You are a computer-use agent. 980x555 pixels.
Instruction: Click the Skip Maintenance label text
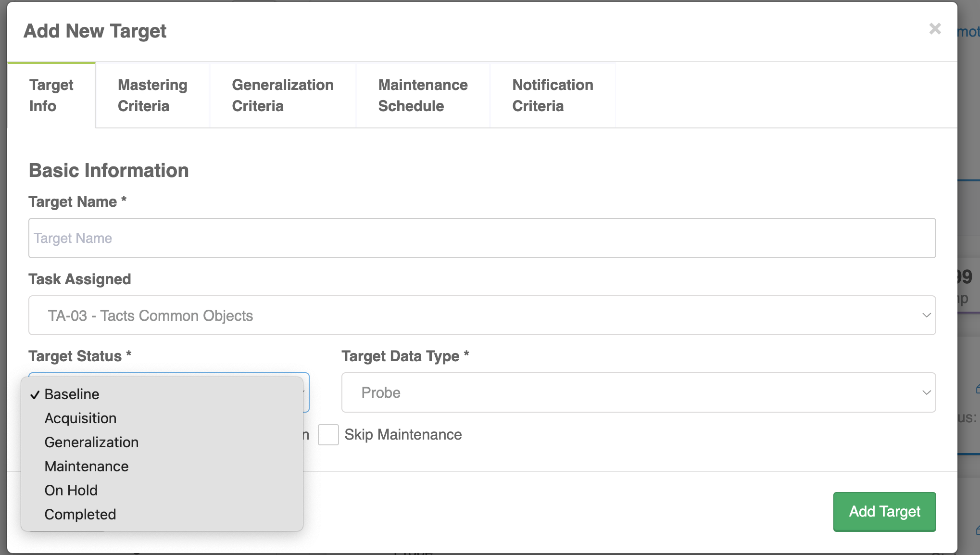tap(403, 435)
